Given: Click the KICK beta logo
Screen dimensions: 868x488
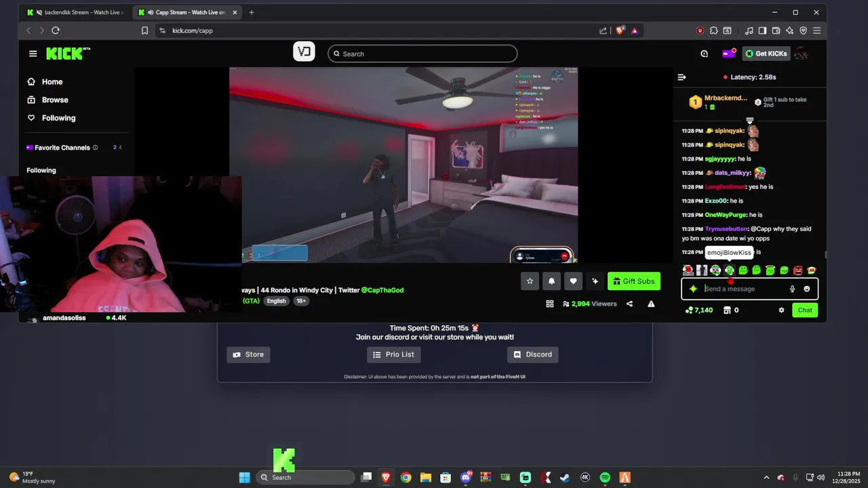Looking at the screenshot, I should point(68,54).
